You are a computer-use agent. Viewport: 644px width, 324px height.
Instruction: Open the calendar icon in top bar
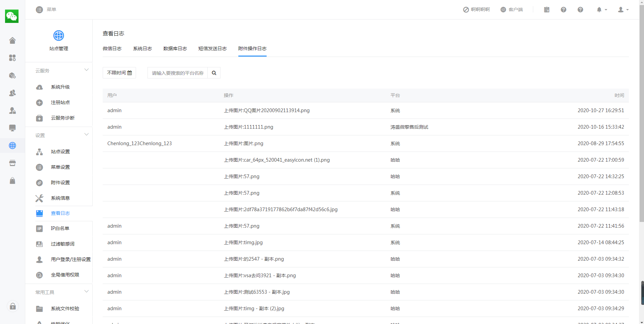point(547,9)
